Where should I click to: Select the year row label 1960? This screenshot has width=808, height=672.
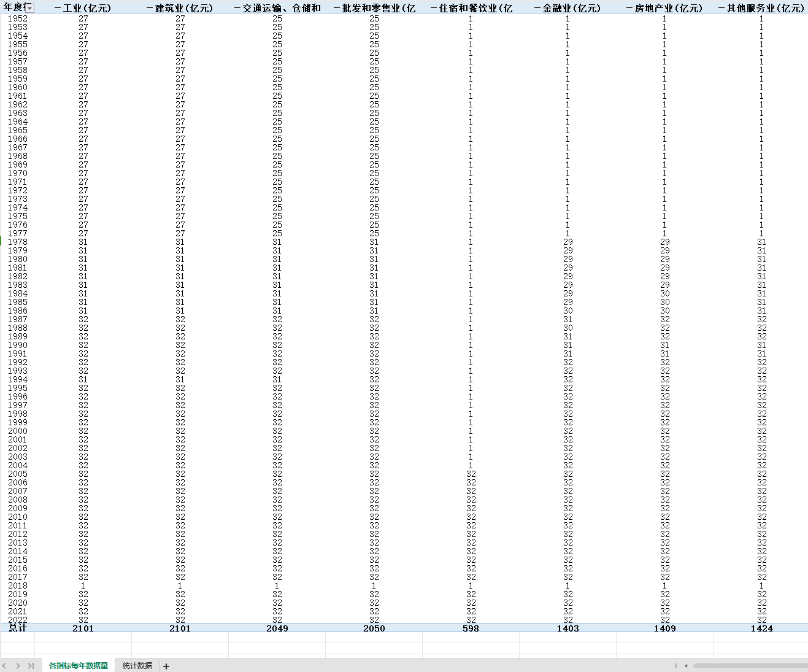click(18, 87)
